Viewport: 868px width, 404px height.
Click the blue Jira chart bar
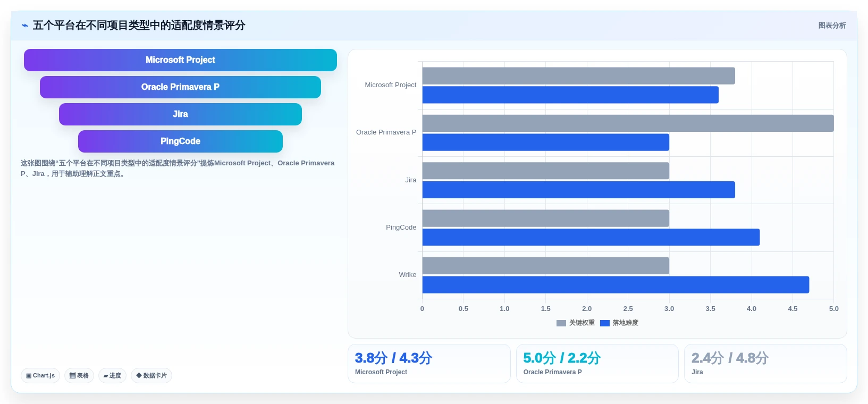click(579, 190)
